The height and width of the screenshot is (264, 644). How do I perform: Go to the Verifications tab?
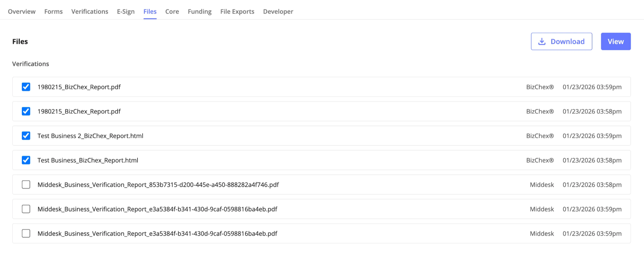[x=90, y=12]
